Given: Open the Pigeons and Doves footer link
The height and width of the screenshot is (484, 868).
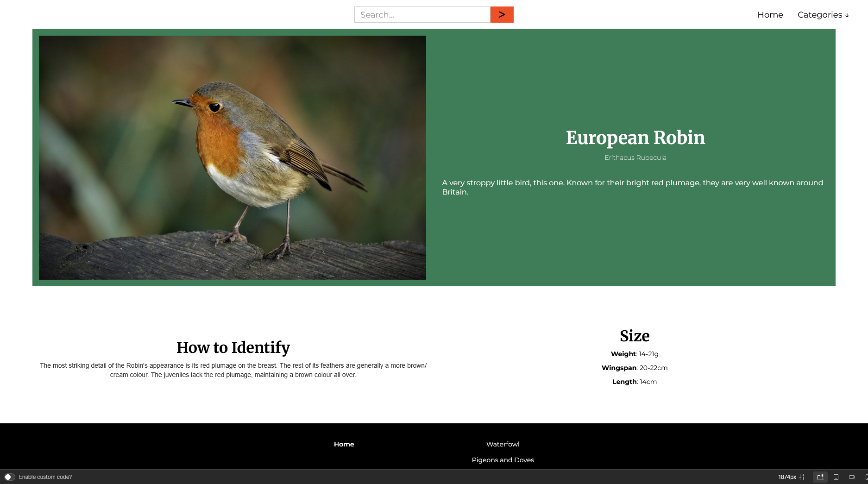Looking at the screenshot, I should tap(503, 460).
